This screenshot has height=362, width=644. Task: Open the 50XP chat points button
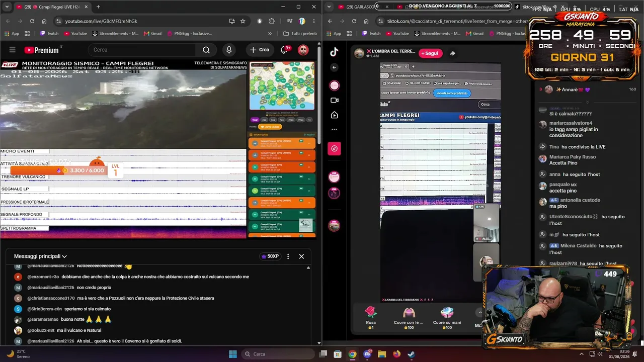pyautogui.click(x=270, y=256)
